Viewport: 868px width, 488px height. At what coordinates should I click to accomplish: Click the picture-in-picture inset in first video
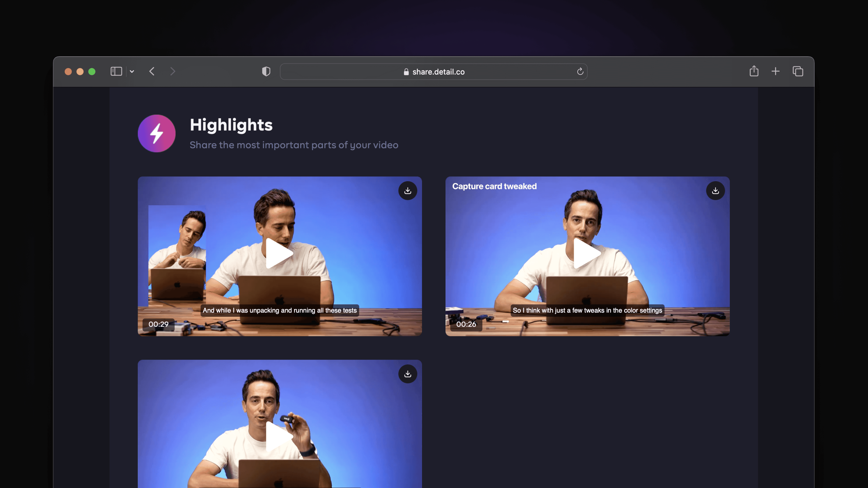[177, 256]
